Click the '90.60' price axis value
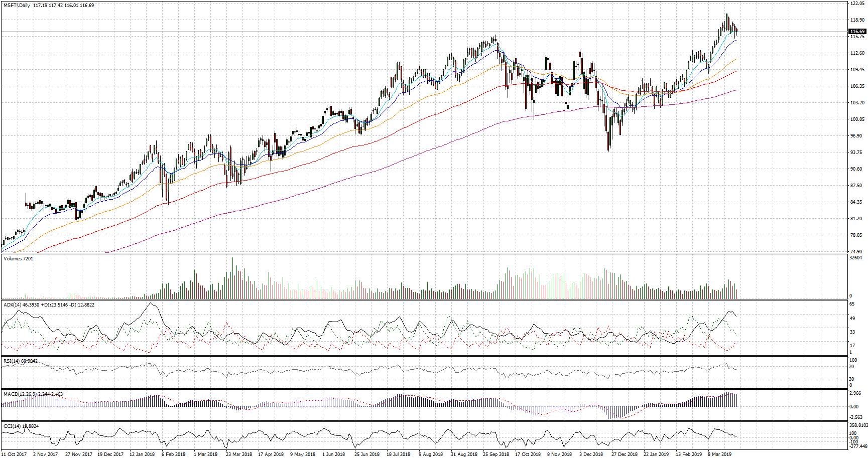The image size is (868, 460). pos(856,169)
